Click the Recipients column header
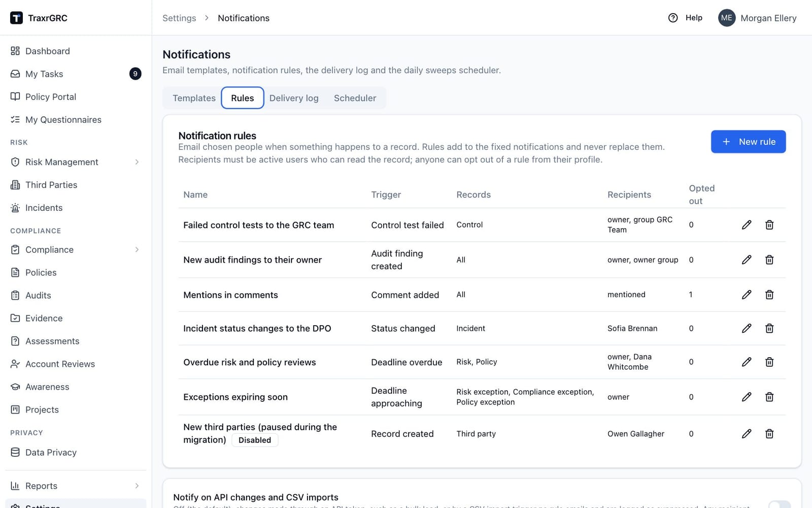 click(x=629, y=195)
